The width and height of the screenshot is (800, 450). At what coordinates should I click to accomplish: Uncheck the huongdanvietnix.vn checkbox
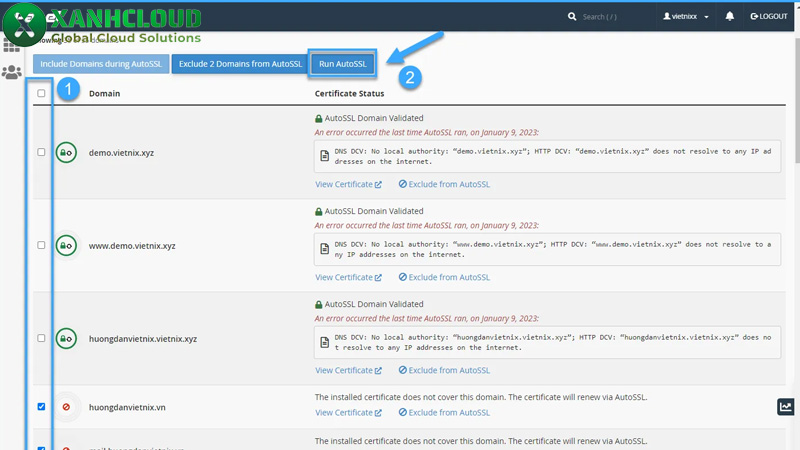coord(41,407)
